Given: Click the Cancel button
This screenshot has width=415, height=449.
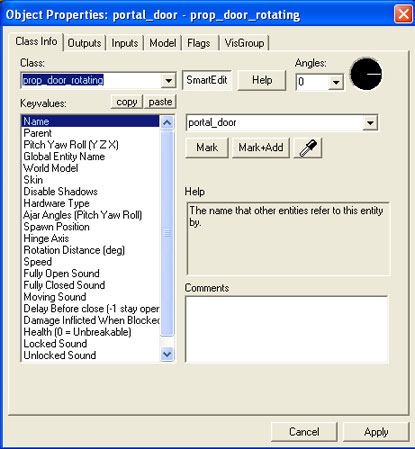Looking at the screenshot, I should coord(304,432).
